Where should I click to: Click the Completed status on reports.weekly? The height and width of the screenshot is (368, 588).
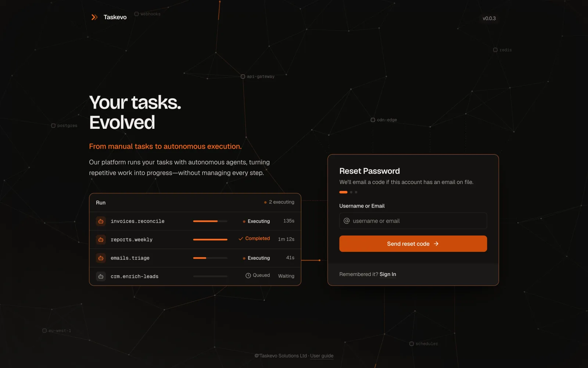(258, 238)
